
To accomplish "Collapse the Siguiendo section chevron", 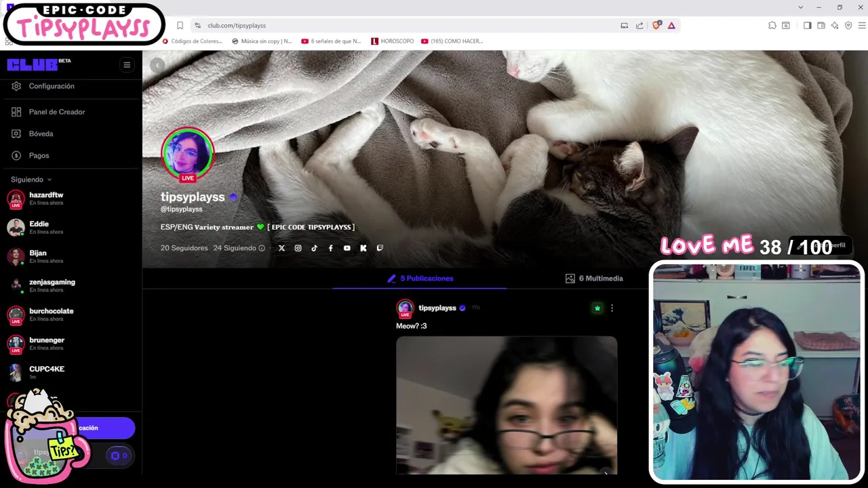I will [x=50, y=180].
